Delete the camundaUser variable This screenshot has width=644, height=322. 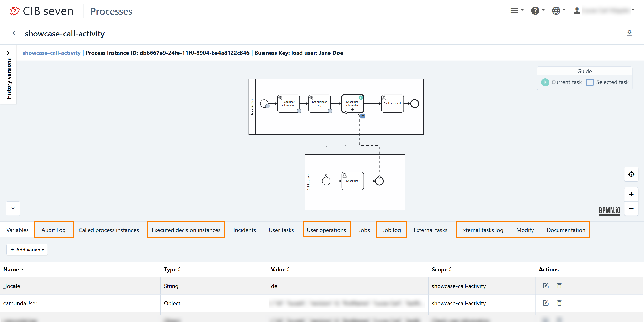[559, 303]
